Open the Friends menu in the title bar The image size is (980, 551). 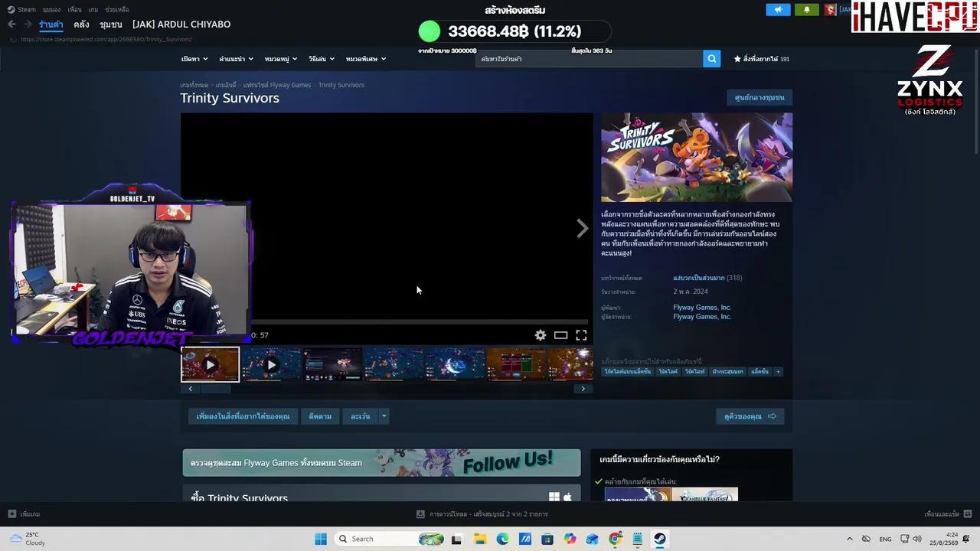tap(74, 10)
